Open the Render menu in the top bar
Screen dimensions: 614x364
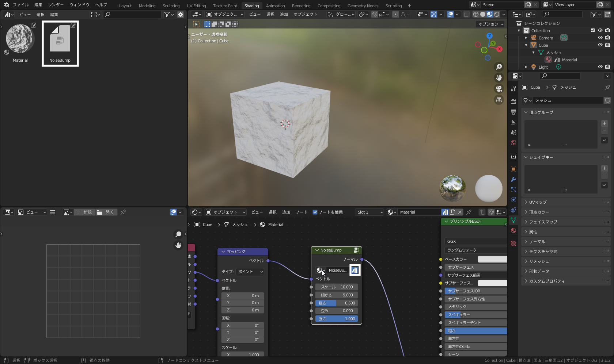(x=56, y=5)
